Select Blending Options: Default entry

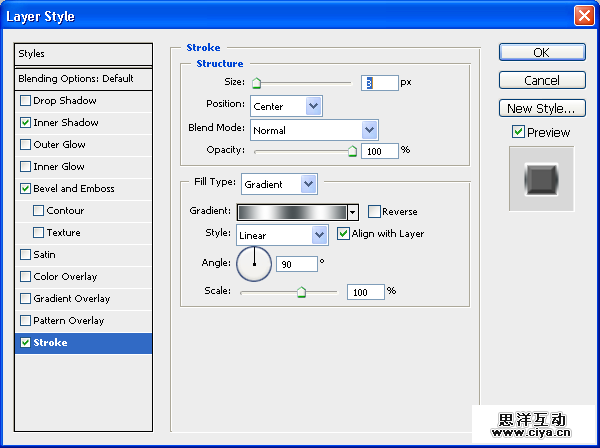[84, 78]
